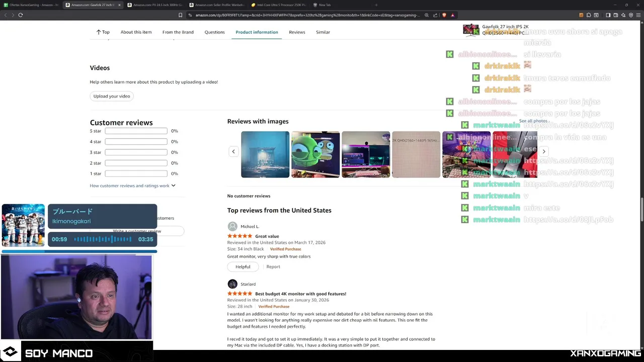This screenshot has height=362, width=644.
Task: Filter reviews by 2 star link
Action: click(x=96, y=163)
